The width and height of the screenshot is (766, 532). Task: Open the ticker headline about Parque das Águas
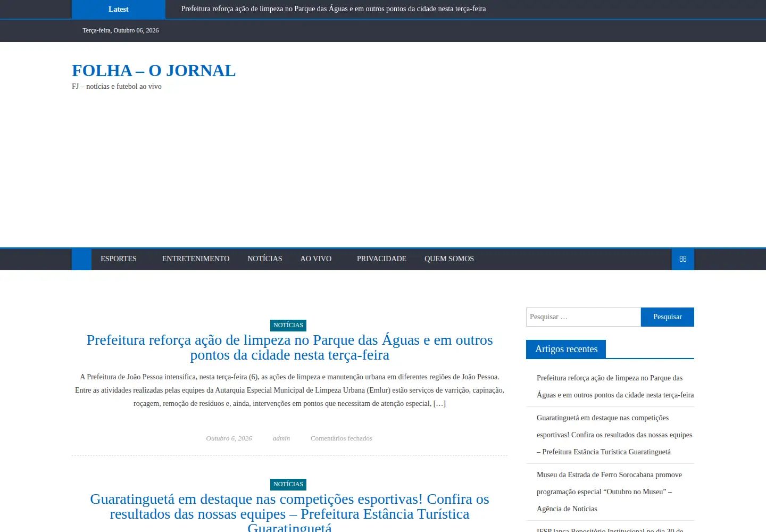coord(334,9)
